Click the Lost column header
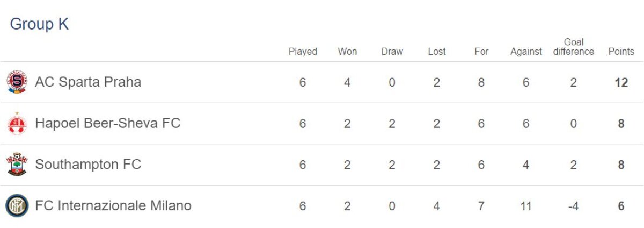The width and height of the screenshot is (644, 228). [437, 52]
